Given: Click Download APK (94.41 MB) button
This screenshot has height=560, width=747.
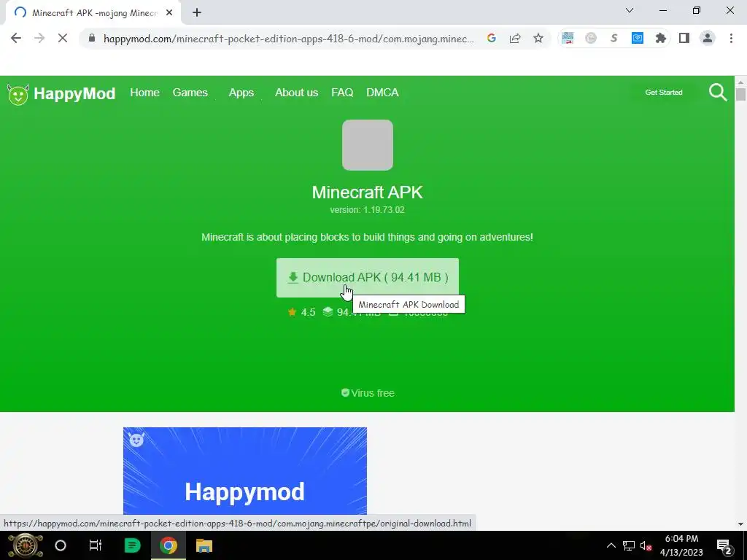Looking at the screenshot, I should [368, 278].
